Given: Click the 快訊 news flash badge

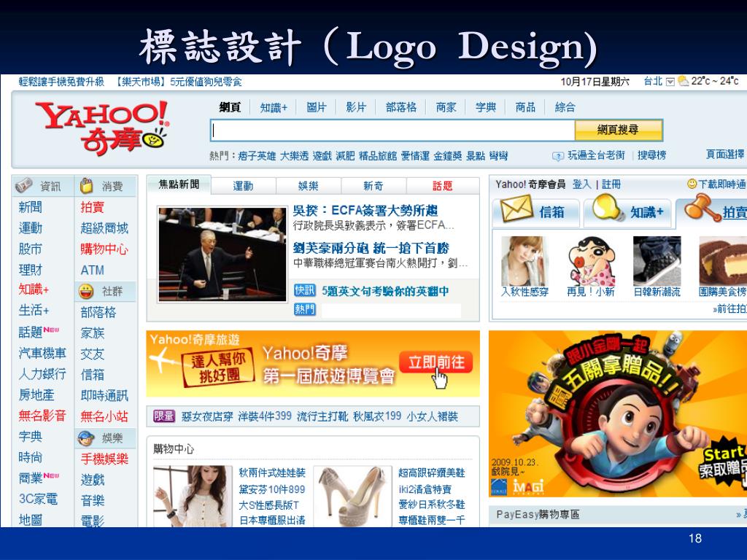Looking at the screenshot, I should [x=304, y=290].
